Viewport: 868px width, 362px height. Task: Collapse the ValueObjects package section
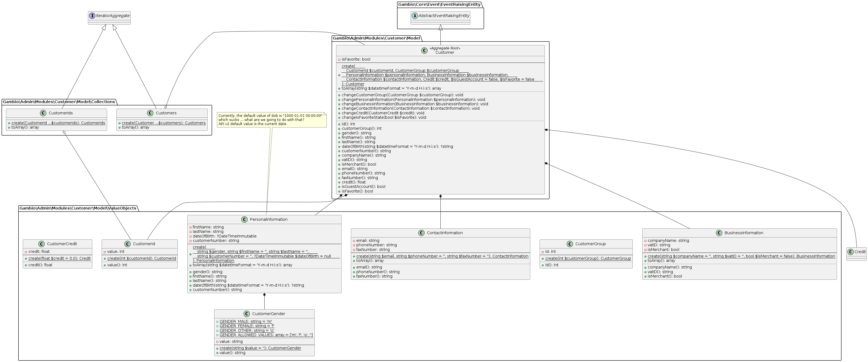78,208
